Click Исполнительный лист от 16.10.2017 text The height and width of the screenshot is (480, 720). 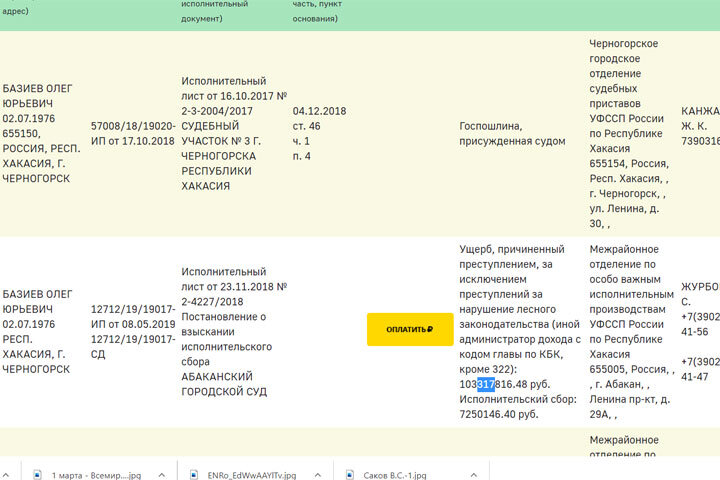(234, 88)
